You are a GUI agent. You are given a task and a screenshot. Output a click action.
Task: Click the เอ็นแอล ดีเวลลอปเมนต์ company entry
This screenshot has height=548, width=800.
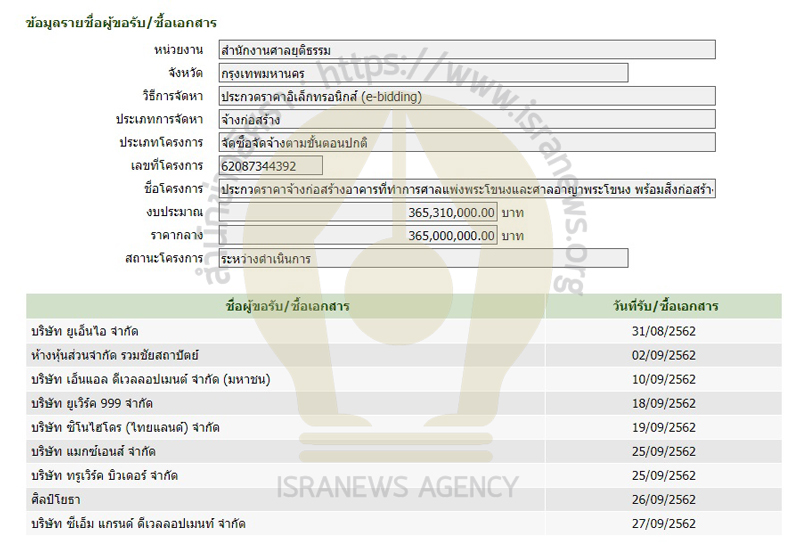pos(151,380)
